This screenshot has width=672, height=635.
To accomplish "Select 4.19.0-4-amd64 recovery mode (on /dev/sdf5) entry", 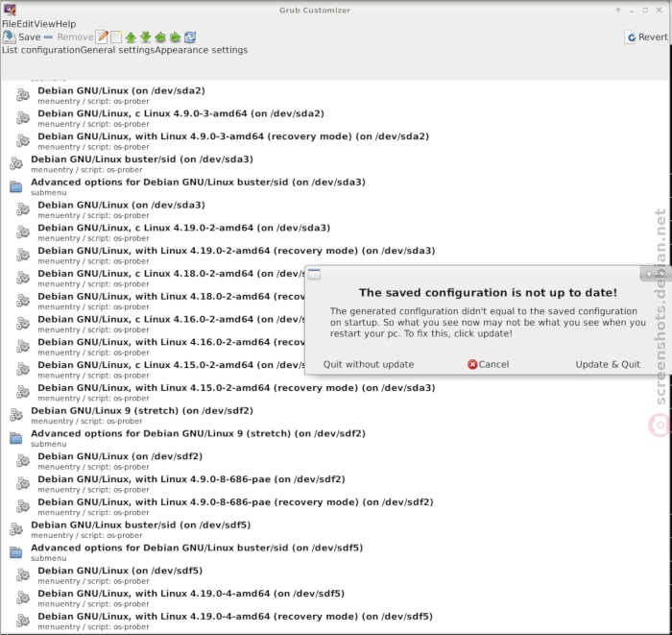I will coord(235,622).
